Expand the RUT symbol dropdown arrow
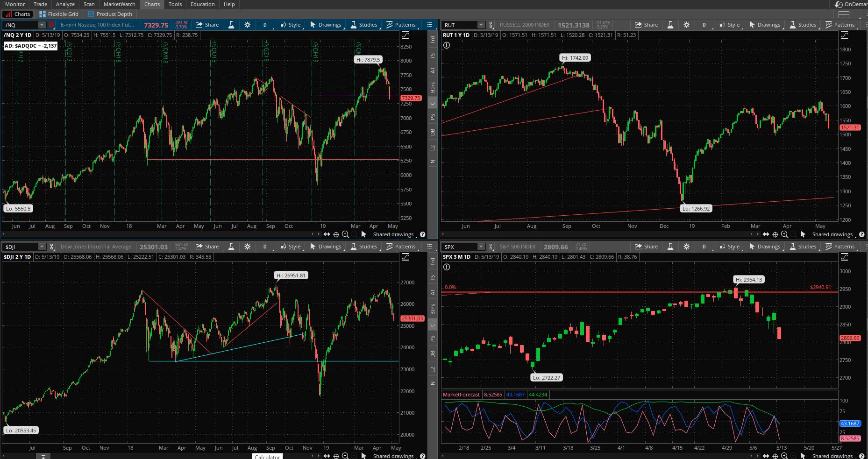Viewport: 868px width, 459px height. click(x=481, y=25)
